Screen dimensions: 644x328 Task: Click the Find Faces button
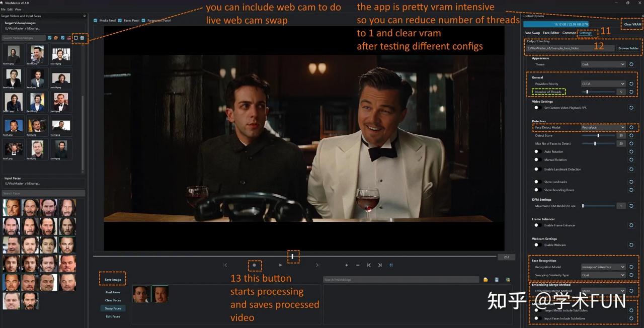tap(113, 292)
